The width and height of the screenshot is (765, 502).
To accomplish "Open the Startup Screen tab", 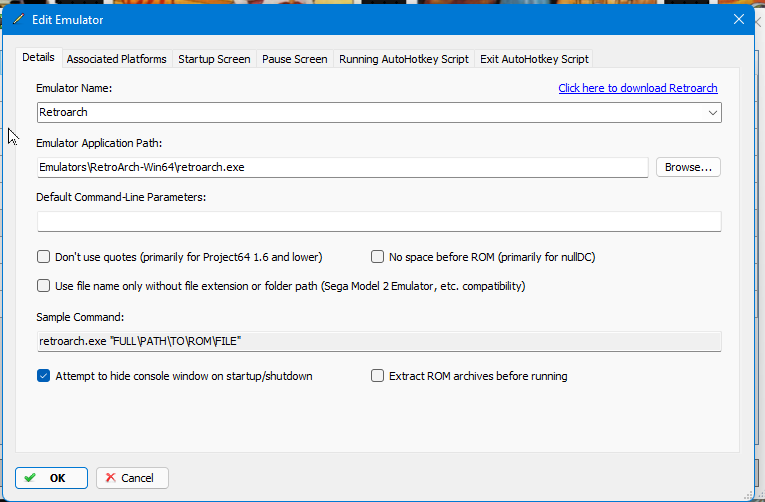I will 214,59.
